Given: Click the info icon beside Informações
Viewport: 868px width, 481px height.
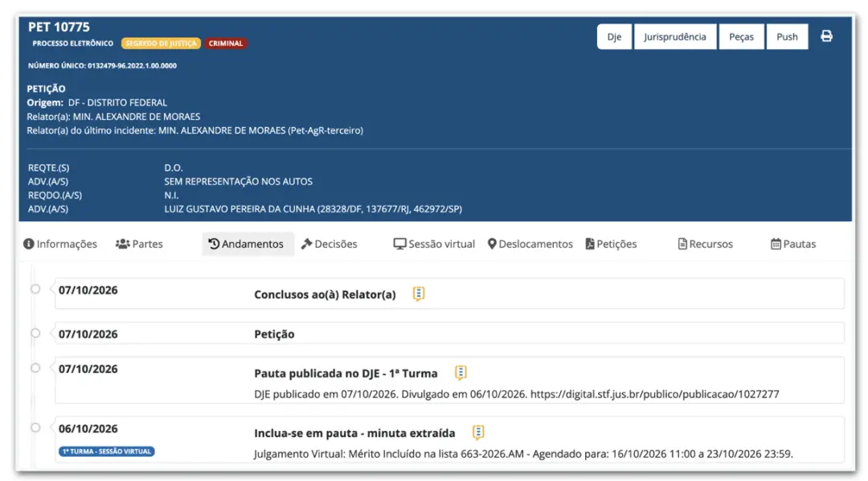Looking at the screenshot, I should click(29, 244).
